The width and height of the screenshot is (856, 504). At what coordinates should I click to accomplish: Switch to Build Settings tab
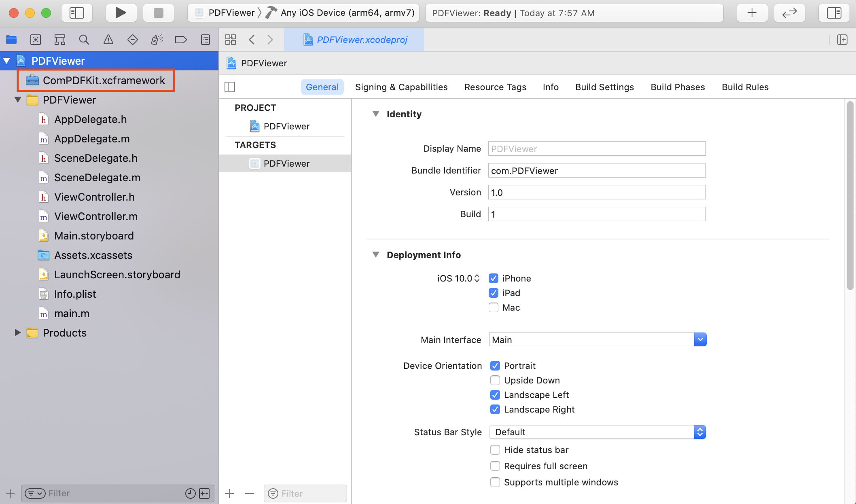604,87
